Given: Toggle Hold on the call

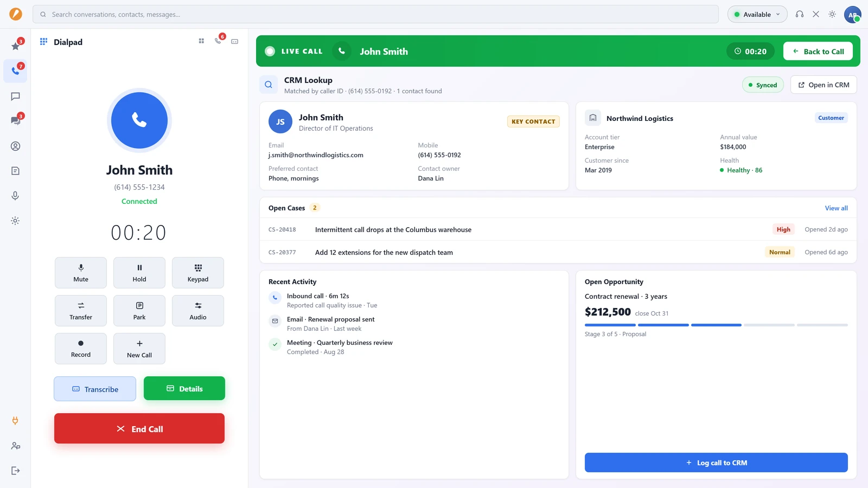Looking at the screenshot, I should [139, 273].
